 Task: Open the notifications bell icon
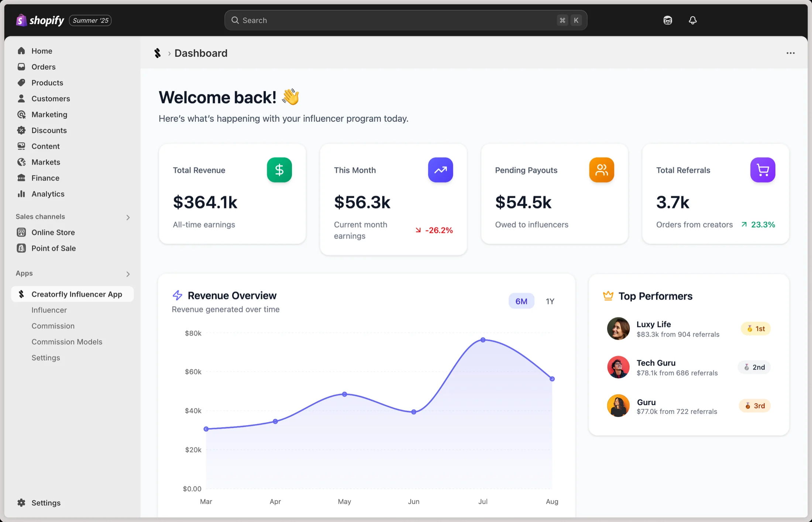click(x=693, y=20)
